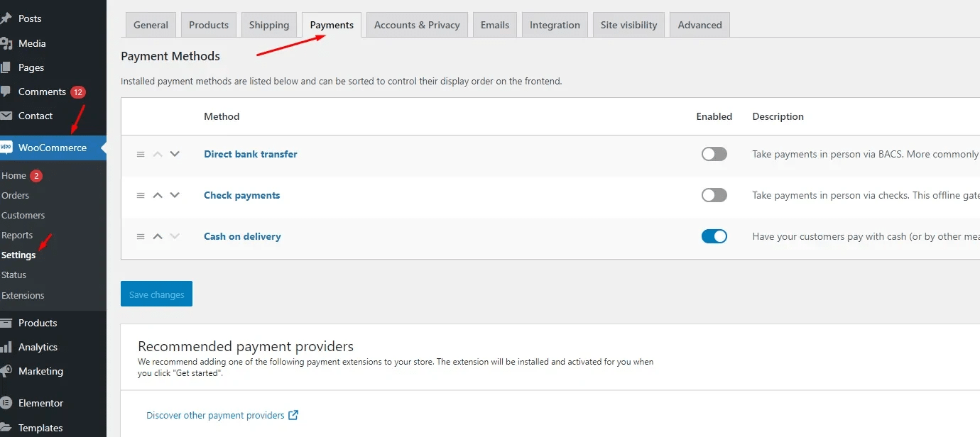Click the Save changes button
This screenshot has width=980, height=437.
[156, 294]
